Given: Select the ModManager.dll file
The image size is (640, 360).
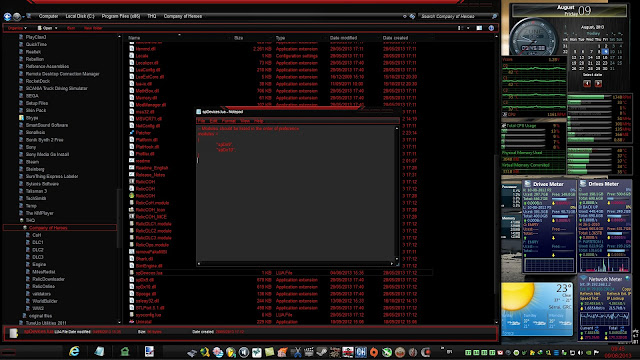Looking at the screenshot, I should pos(151,105).
